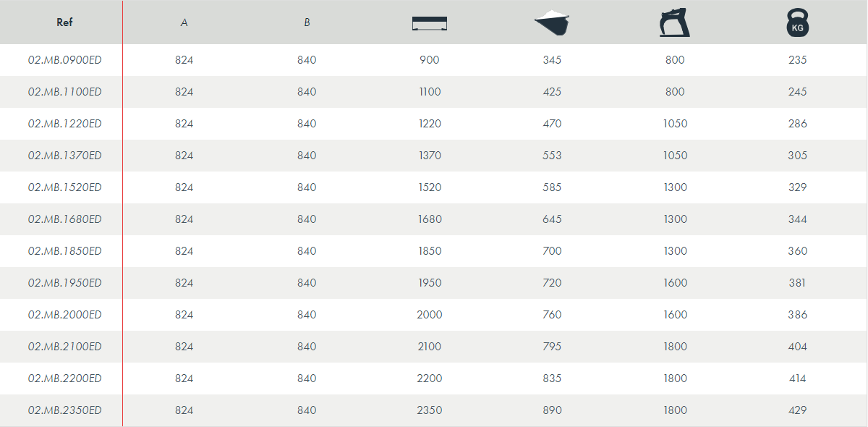This screenshot has width=868, height=427.
Task: Select reference 02.MB.1370ED
Action: pyautogui.click(x=64, y=156)
